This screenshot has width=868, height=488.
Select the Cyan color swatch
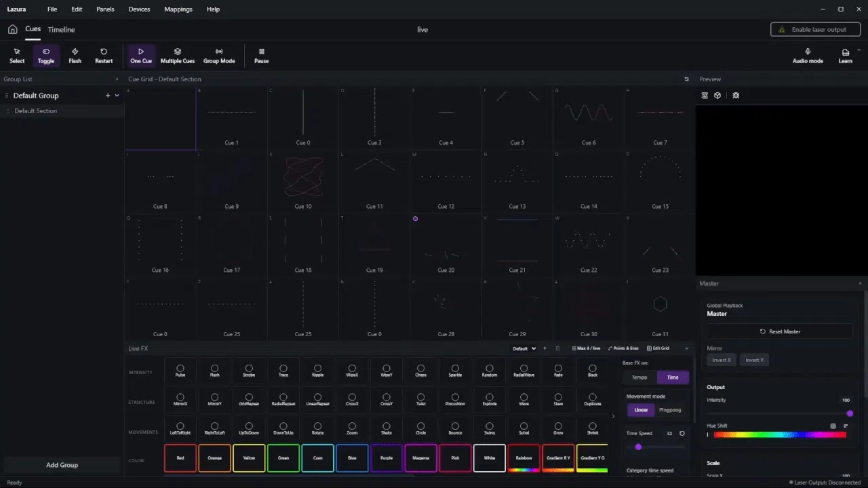(x=318, y=458)
